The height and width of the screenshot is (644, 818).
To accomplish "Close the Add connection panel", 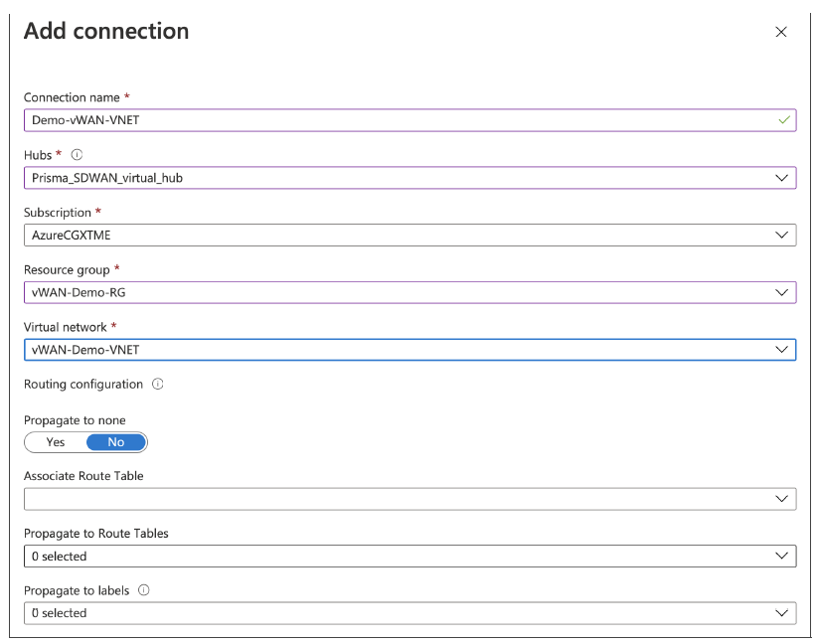I will 781,32.
